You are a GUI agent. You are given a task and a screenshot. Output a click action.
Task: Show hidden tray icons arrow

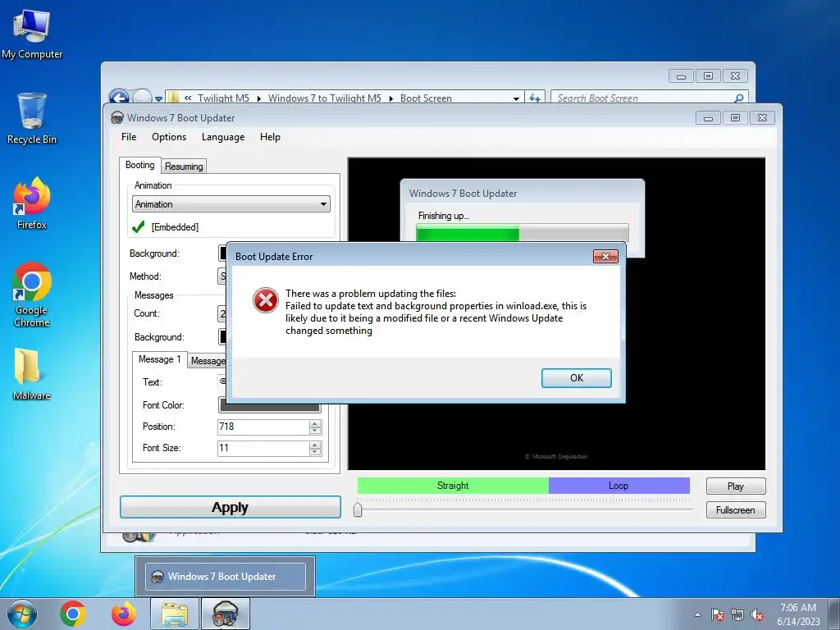697,614
